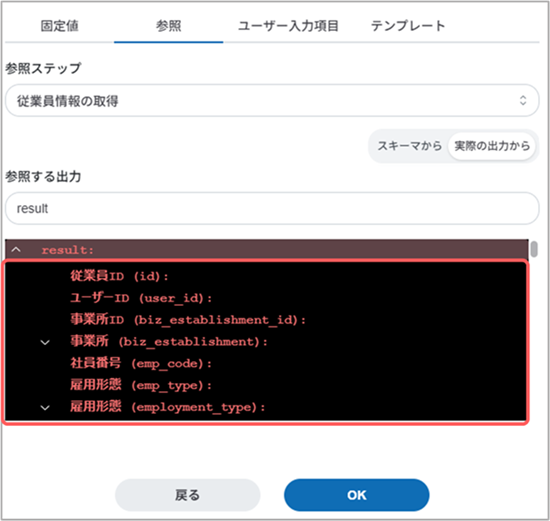Collapse the result: tree node chevron
The image size is (550, 521).
pyautogui.click(x=16, y=250)
